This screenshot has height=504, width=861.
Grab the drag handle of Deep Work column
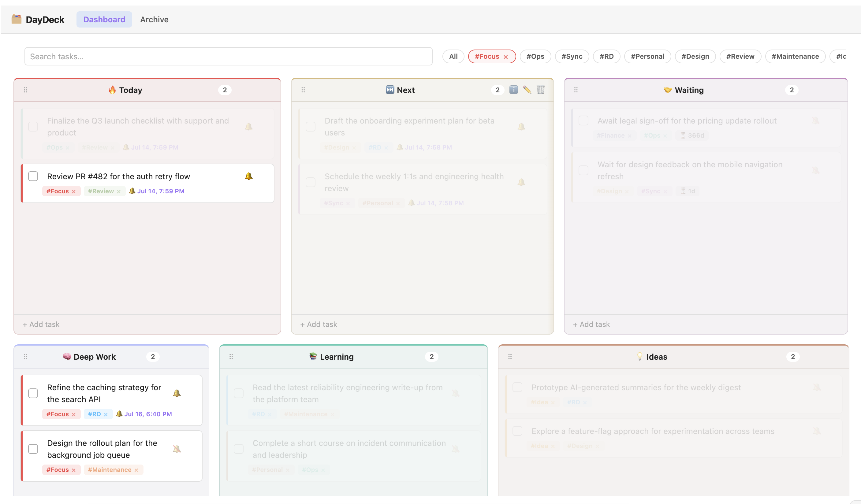click(26, 357)
